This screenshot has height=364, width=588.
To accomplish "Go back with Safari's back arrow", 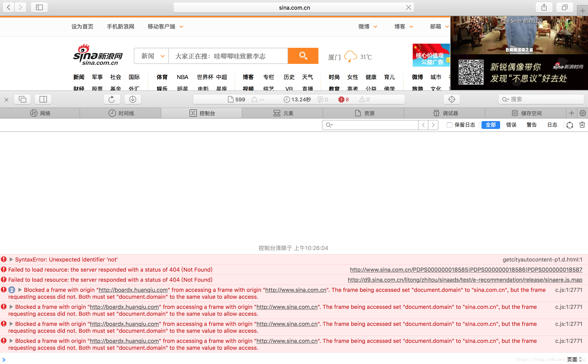I will 9,7.
